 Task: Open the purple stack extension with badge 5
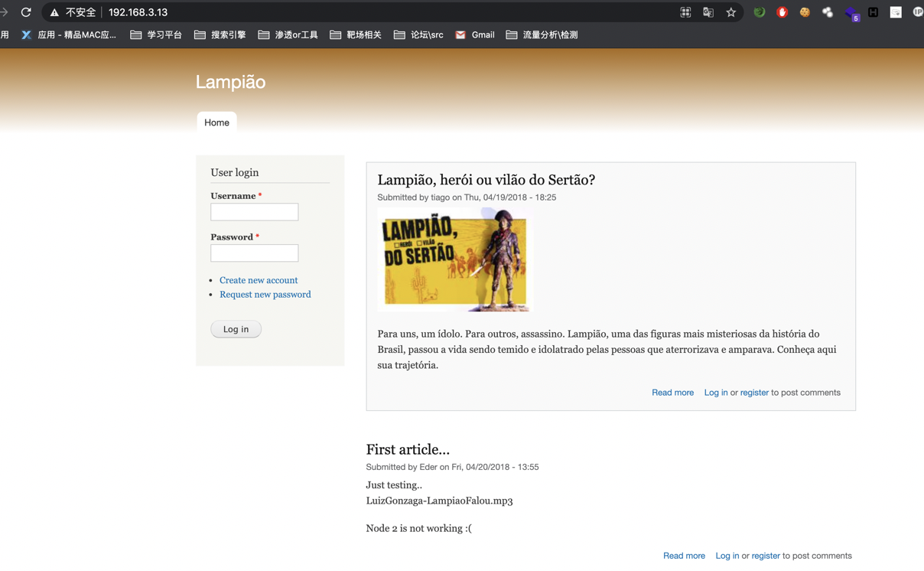851,14
